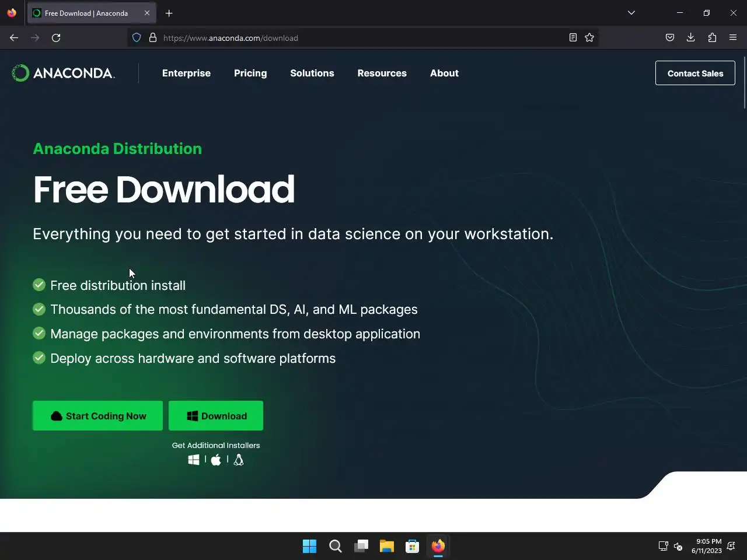Click the forward navigation arrow
The height and width of the screenshot is (560, 747).
point(35,38)
